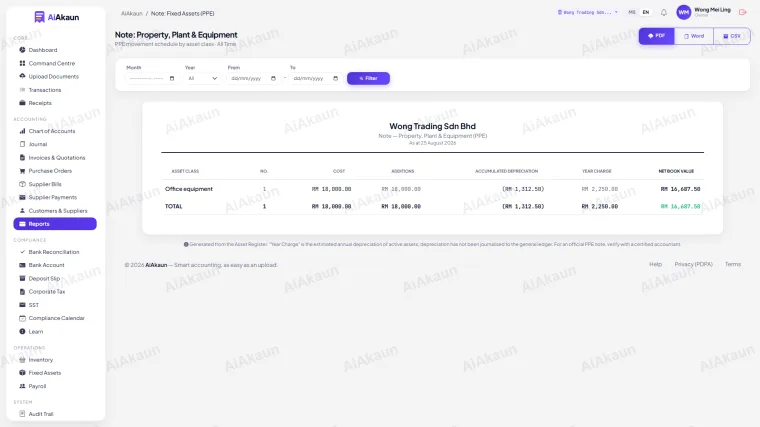Click the To date field
The image size is (760, 427).
(315, 78)
